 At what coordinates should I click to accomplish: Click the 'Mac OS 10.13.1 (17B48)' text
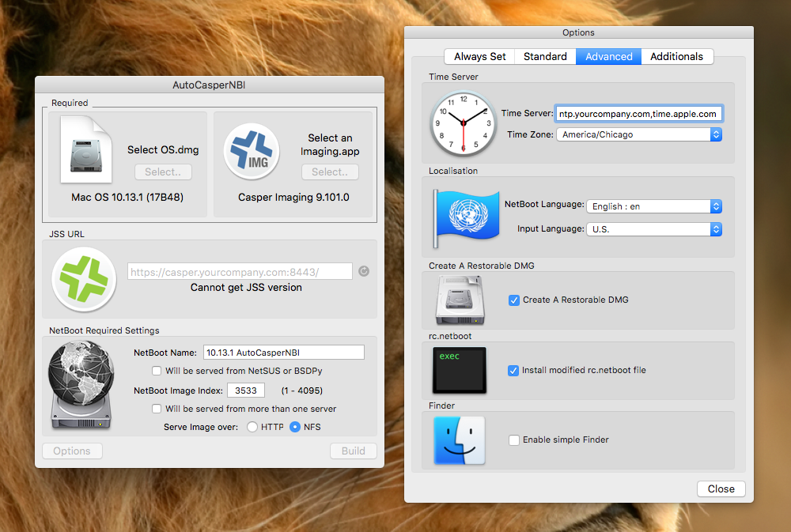pos(127,197)
